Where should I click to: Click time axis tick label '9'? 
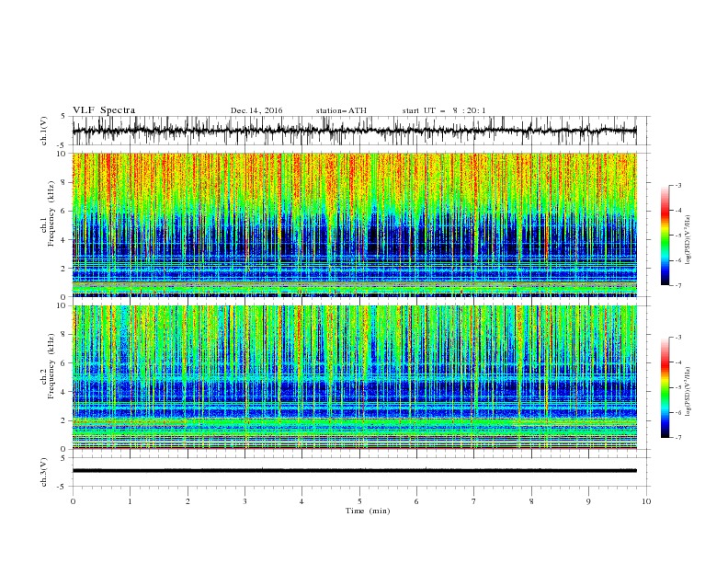click(x=588, y=501)
